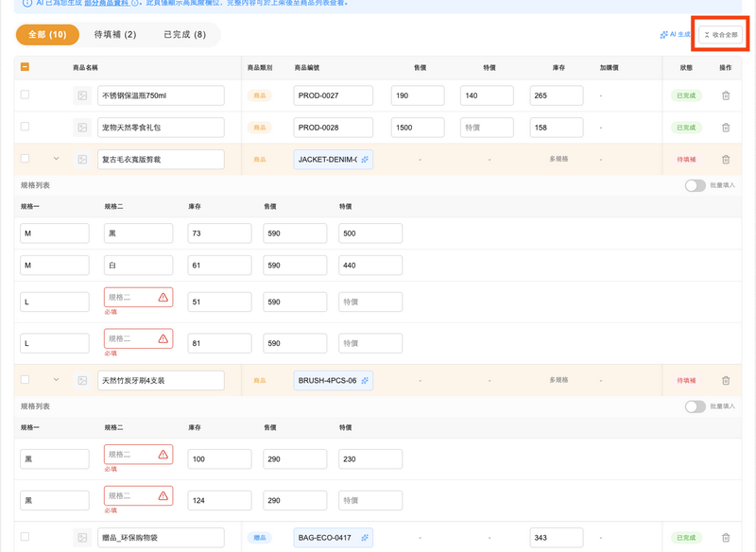
Task: Delete the 宠物天然零食礼包 row using trash icon
Action: pyautogui.click(x=726, y=127)
